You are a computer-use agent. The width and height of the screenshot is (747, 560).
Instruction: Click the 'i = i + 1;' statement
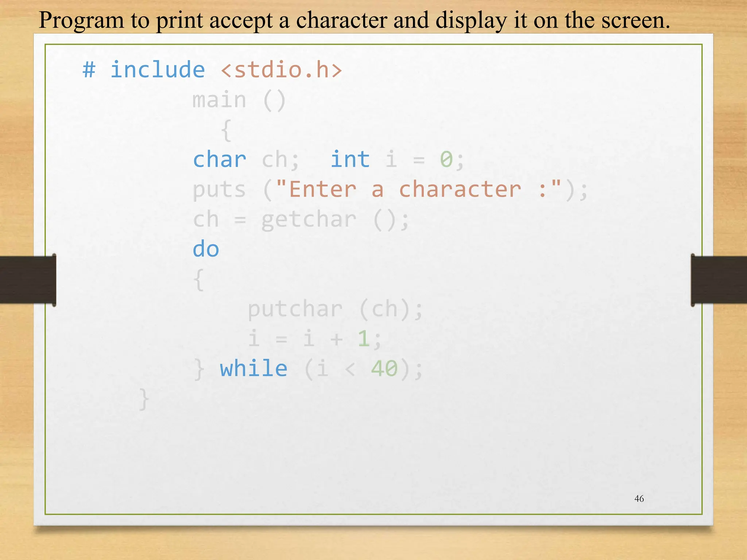click(x=314, y=339)
